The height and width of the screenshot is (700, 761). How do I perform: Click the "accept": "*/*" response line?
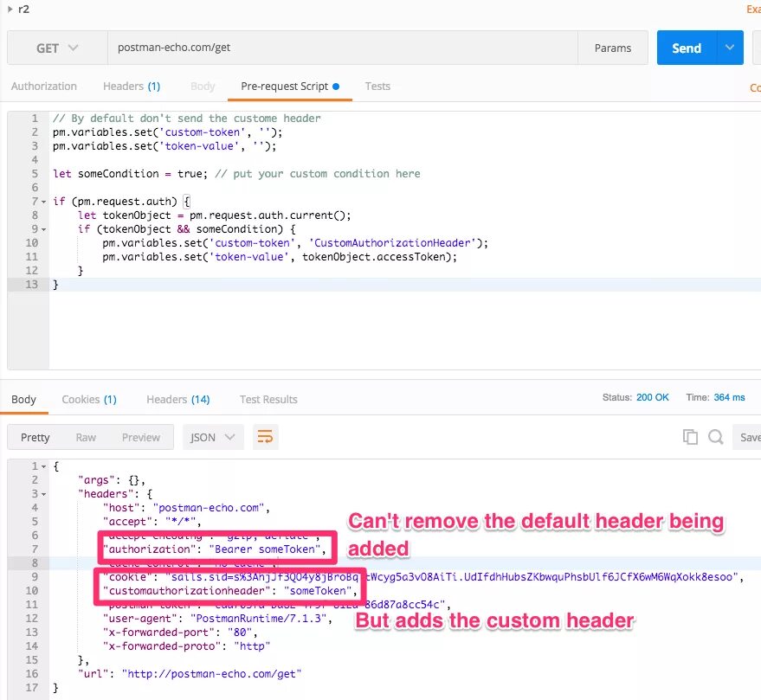tap(152, 522)
